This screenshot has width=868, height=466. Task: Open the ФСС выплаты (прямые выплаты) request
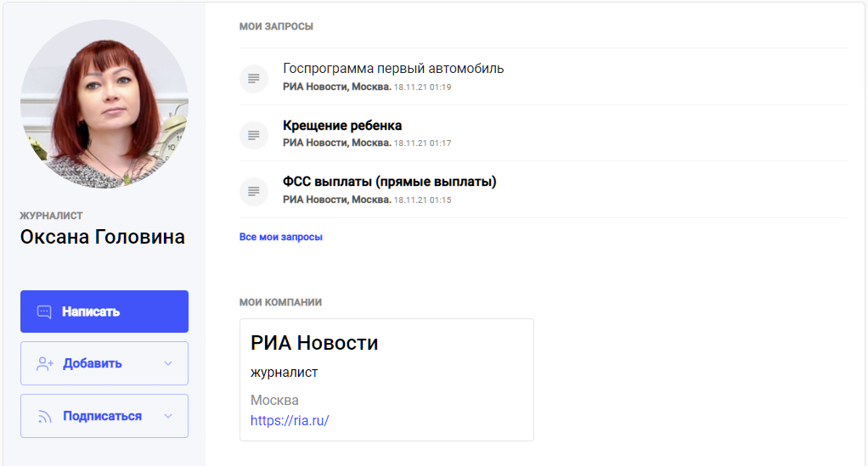tap(389, 182)
